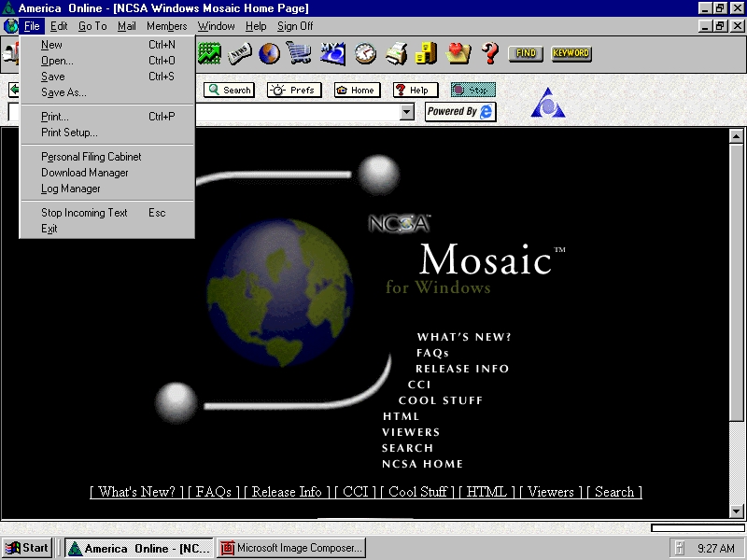Viewport: 747px width, 560px height.
Task: Click the heart Favorite Places icon
Action: pyautogui.click(x=458, y=53)
